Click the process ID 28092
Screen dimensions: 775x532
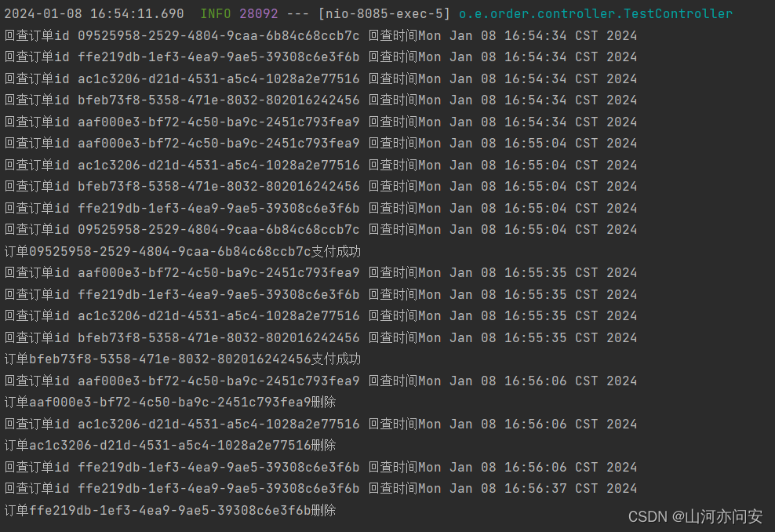click(x=259, y=14)
